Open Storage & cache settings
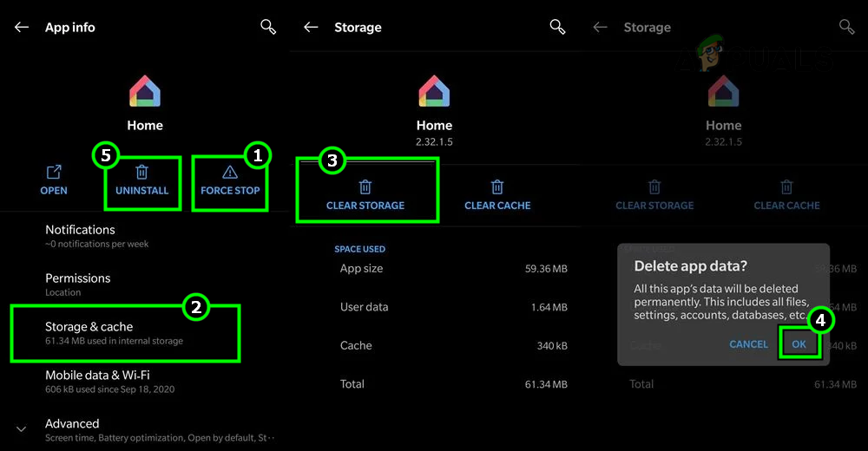Screen dimensions: 868x451 pos(115,332)
